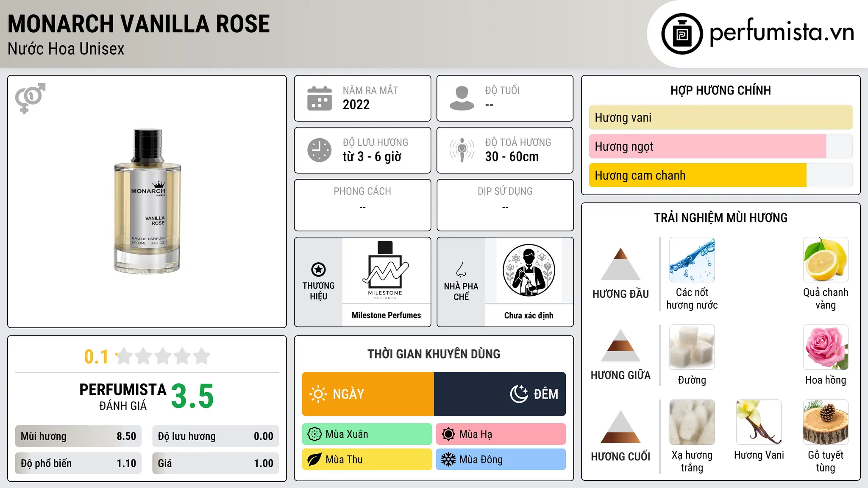Viewport: 868px width, 488px height.
Task: Click the pink rose note image
Action: (826, 347)
